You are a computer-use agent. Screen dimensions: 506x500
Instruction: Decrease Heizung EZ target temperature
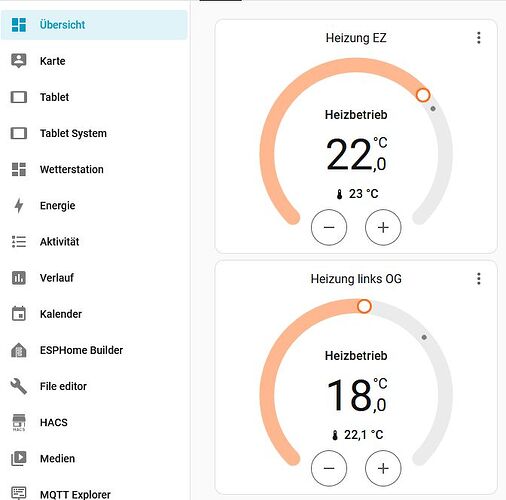329,227
